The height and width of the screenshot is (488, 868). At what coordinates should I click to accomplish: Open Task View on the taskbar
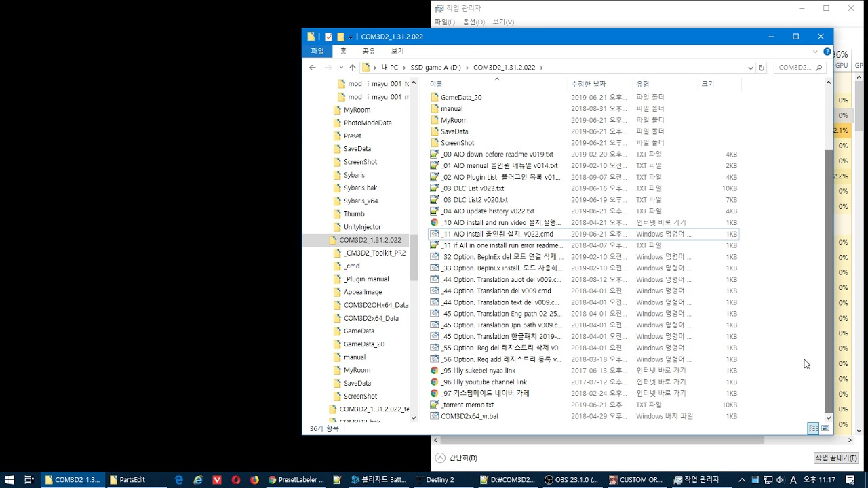[x=29, y=480]
